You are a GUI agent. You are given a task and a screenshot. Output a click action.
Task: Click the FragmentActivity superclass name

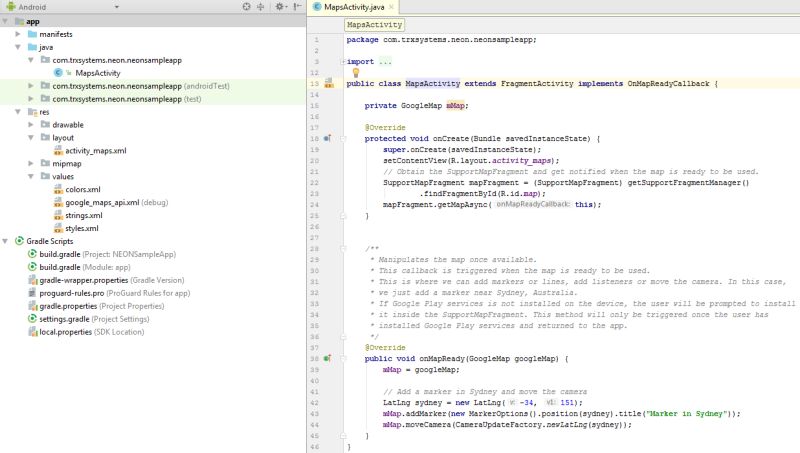click(537, 84)
